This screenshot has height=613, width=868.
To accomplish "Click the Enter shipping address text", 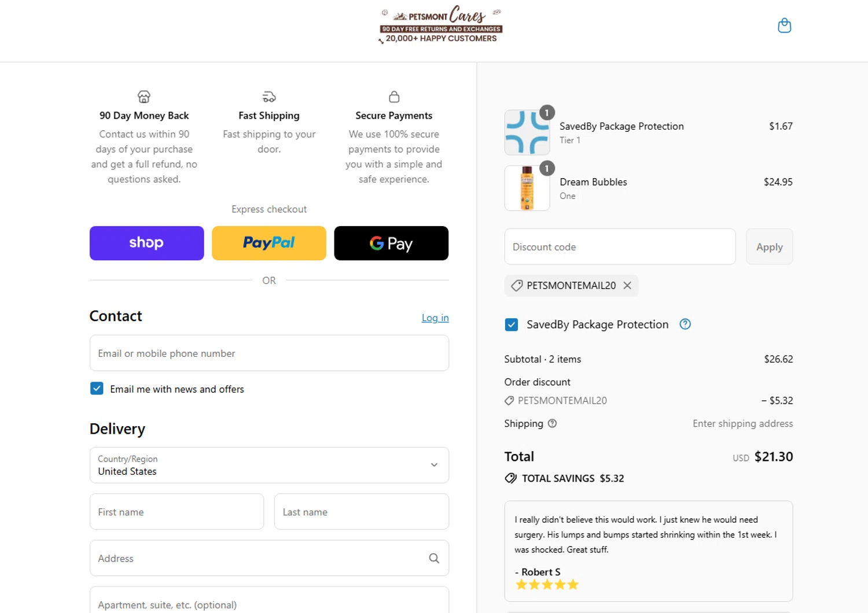I will (743, 423).
